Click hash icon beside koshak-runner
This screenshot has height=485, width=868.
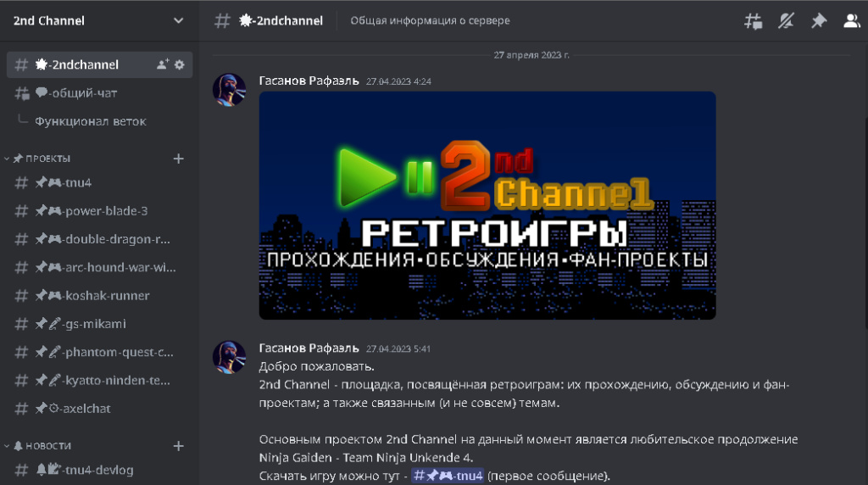tap(21, 296)
